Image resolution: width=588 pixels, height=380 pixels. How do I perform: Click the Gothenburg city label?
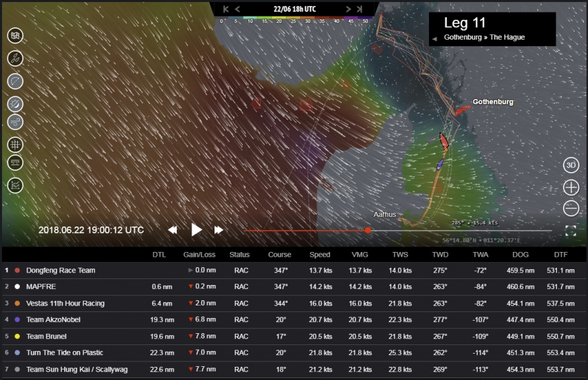[493, 102]
